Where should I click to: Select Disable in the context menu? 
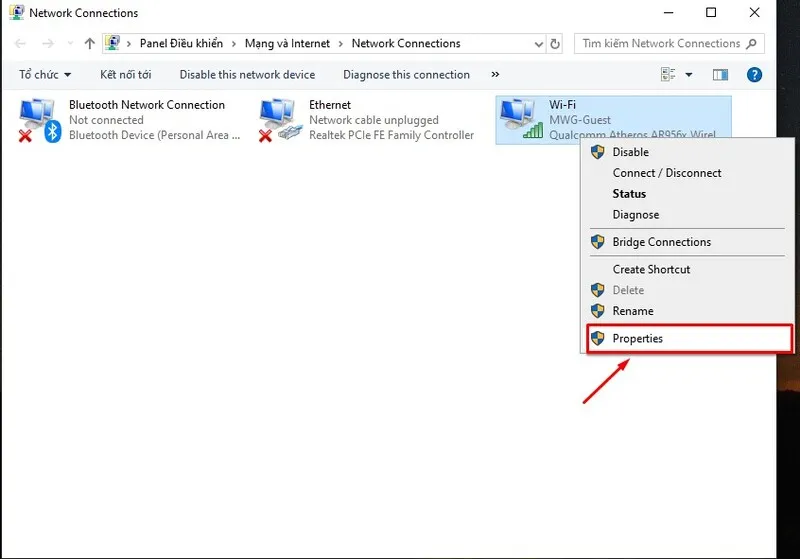coord(630,152)
